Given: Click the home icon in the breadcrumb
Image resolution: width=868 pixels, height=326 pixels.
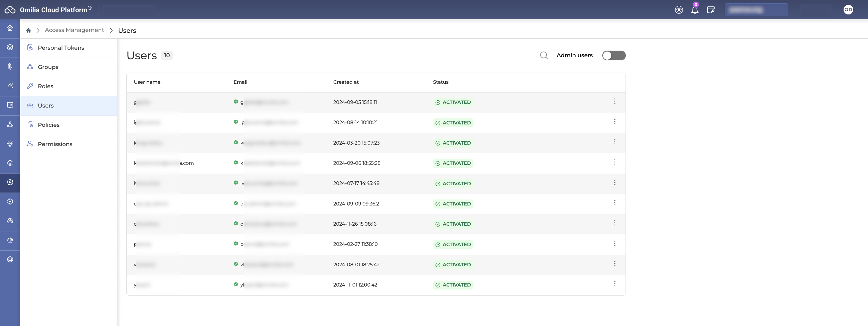Looking at the screenshot, I should tap(29, 31).
